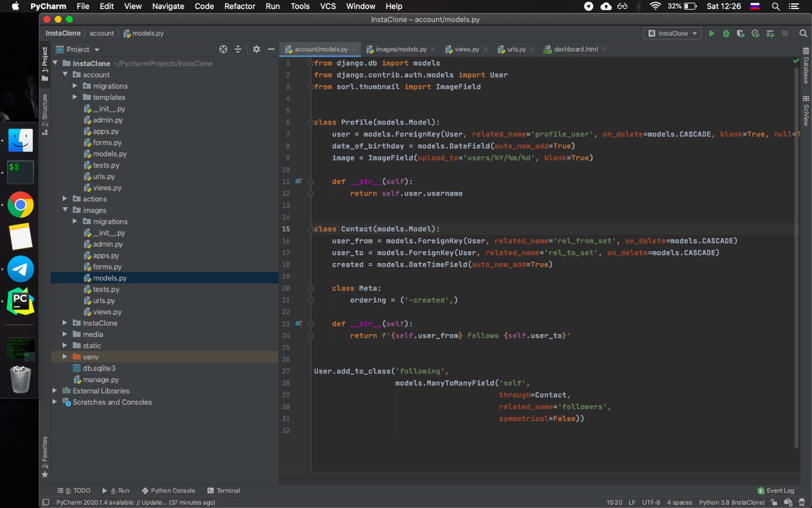Expand the External Libraries node
812x508 pixels.
[x=55, y=391]
